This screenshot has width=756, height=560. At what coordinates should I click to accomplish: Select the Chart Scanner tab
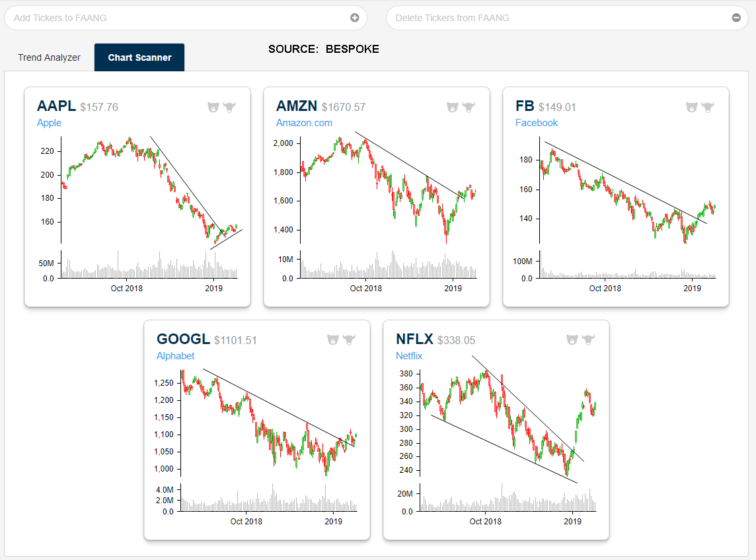[x=139, y=57]
